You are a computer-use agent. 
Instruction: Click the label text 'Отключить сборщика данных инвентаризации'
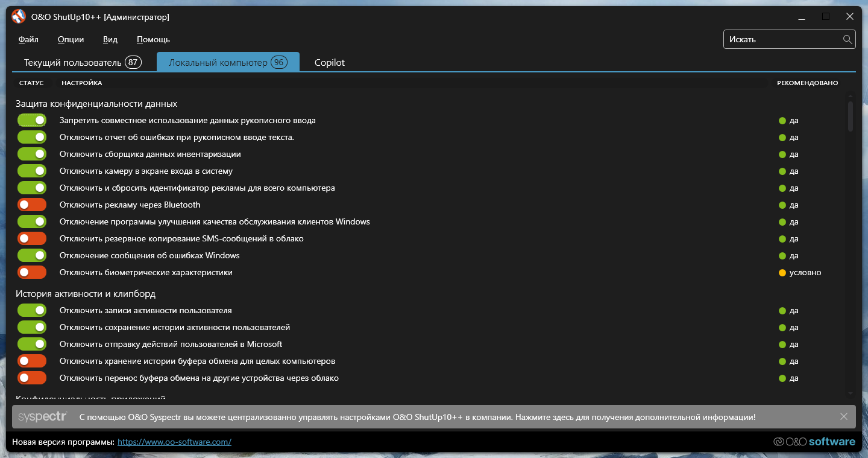pos(150,154)
